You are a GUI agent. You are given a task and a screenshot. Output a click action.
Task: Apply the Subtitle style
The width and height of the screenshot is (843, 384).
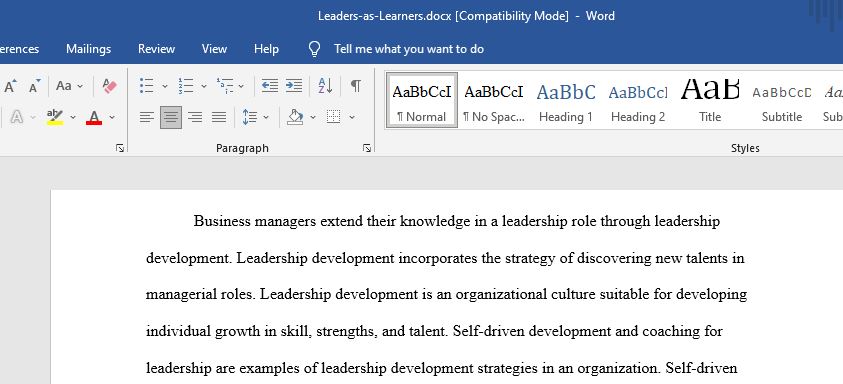point(782,101)
